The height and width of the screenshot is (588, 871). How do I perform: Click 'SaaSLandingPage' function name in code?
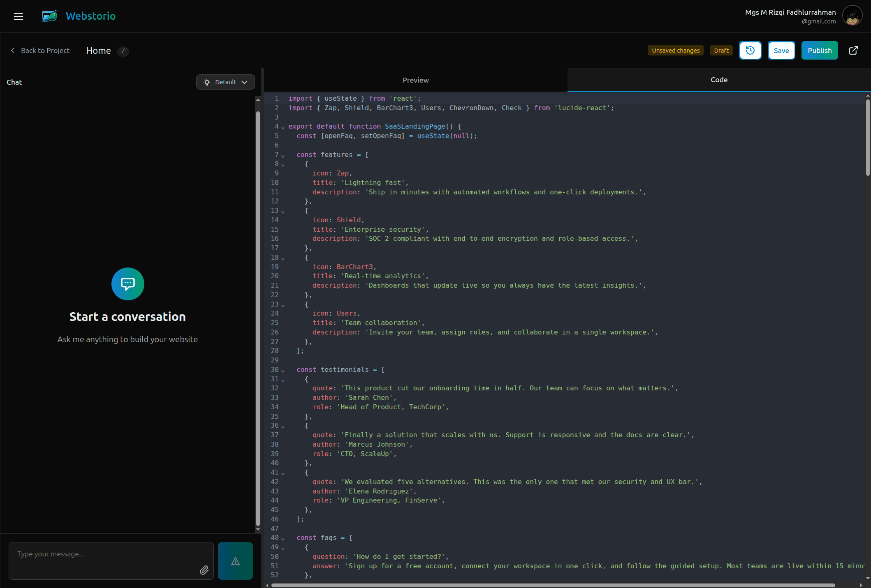click(415, 127)
